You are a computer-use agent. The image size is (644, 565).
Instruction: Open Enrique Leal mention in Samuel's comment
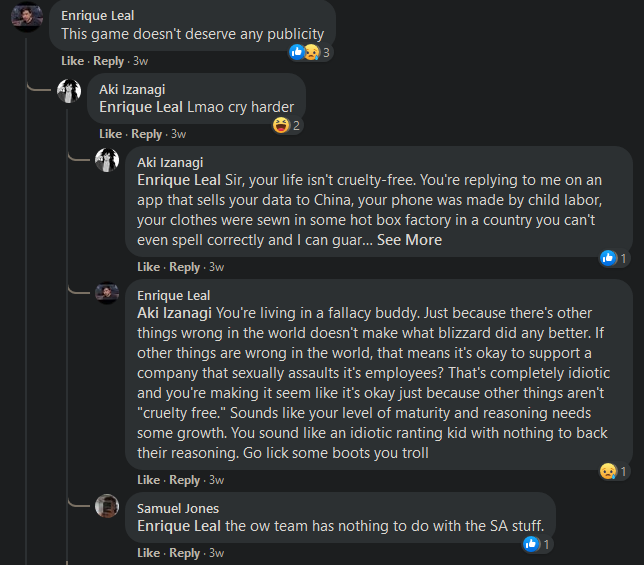179,526
